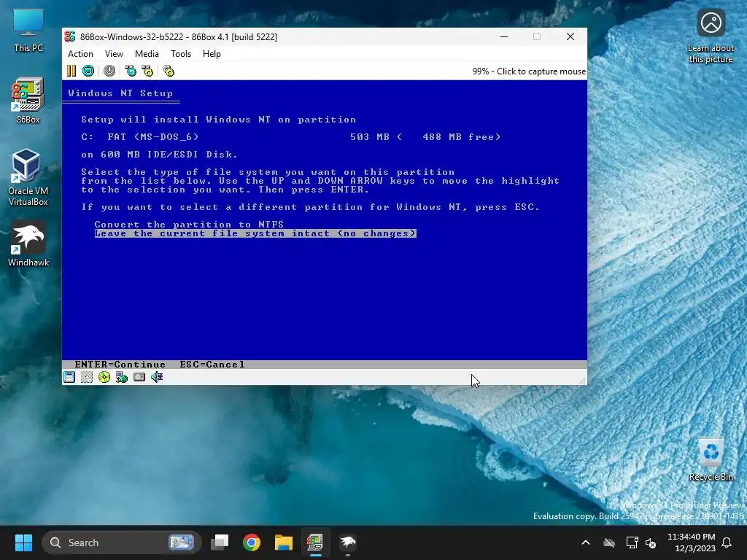Open the Media menu
The image size is (747, 560).
[x=147, y=54]
